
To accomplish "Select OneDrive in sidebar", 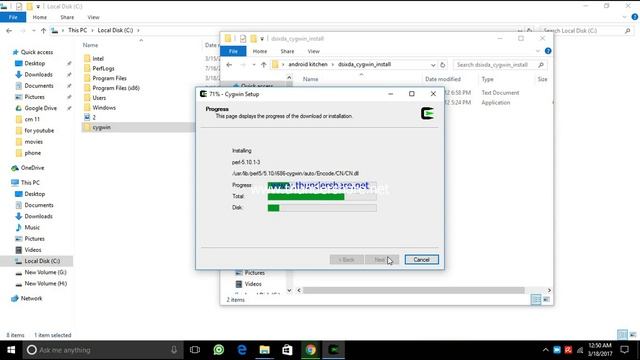I will (32, 168).
